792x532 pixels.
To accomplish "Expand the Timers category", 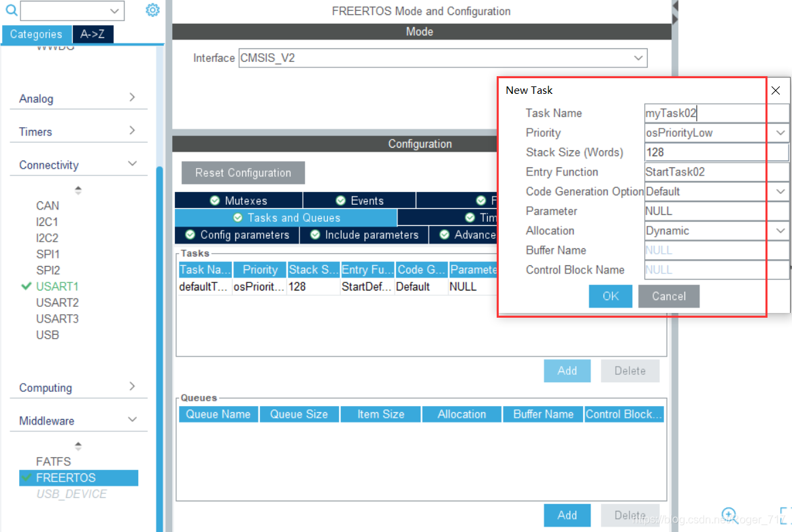I will click(x=78, y=131).
